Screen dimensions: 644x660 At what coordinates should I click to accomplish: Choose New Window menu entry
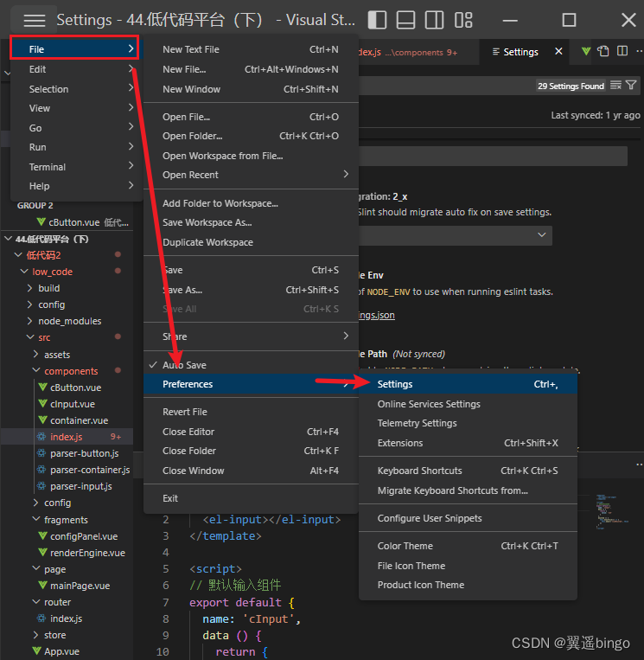(x=251, y=89)
